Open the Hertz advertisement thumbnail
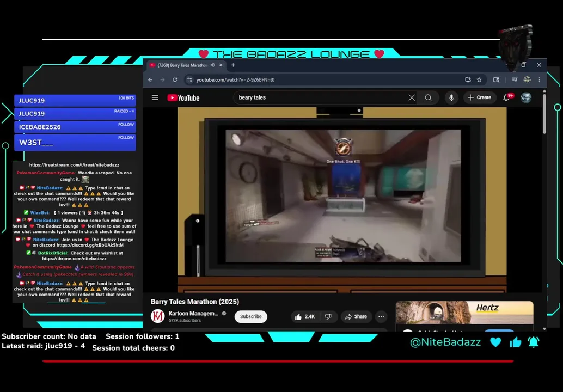This screenshot has height=392, width=563. 464,313
